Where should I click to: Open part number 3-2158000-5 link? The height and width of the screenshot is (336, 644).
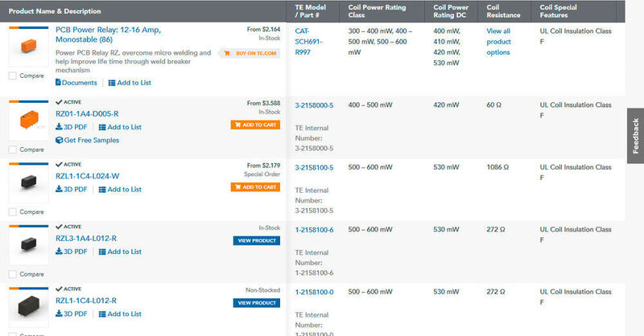(x=314, y=105)
